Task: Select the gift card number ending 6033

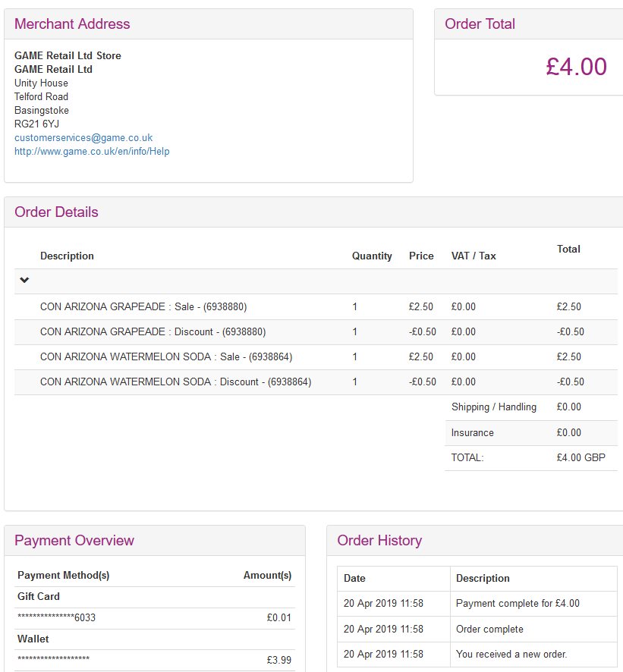Action: coord(57,617)
